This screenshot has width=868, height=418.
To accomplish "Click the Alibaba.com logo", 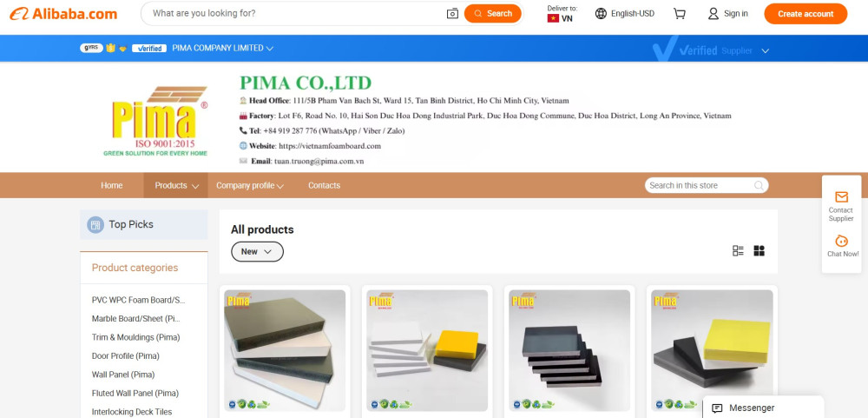I will [x=63, y=14].
